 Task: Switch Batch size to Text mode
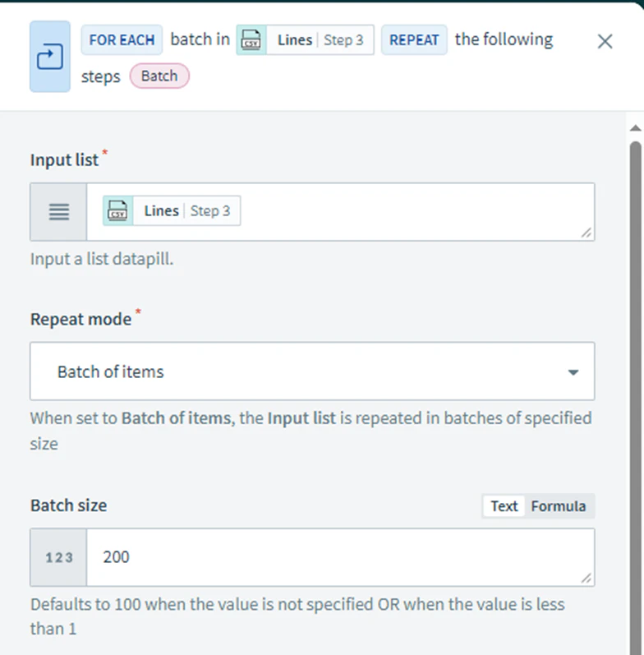pos(504,506)
